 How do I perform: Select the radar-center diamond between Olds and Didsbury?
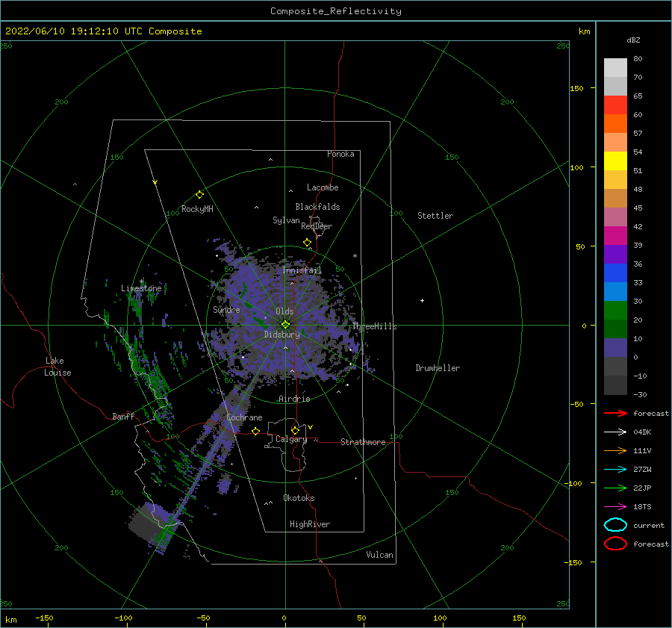point(285,325)
